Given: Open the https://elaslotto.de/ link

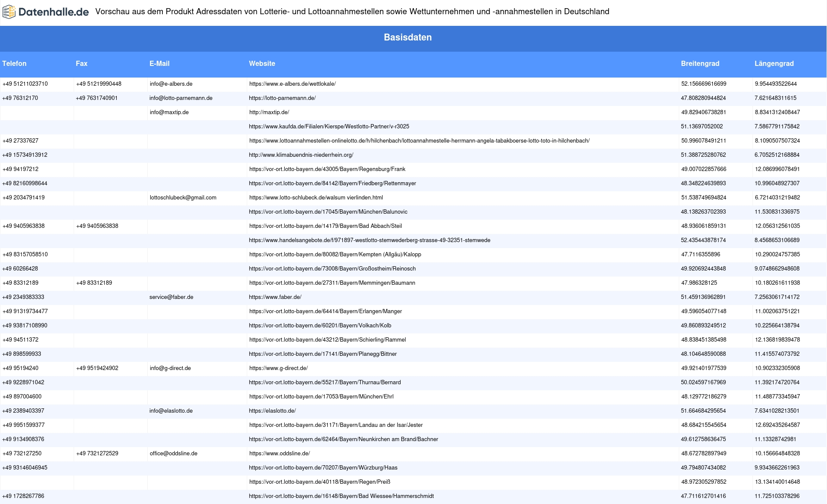Looking at the screenshot, I should coord(272,411).
